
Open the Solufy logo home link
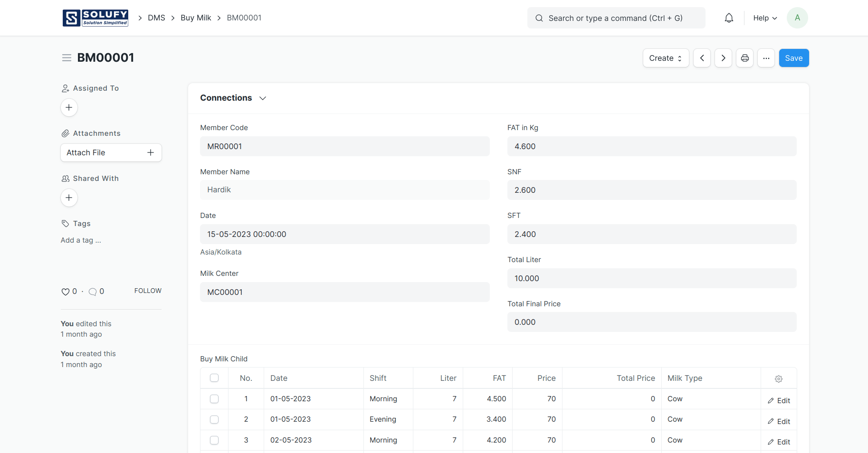(95, 18)
